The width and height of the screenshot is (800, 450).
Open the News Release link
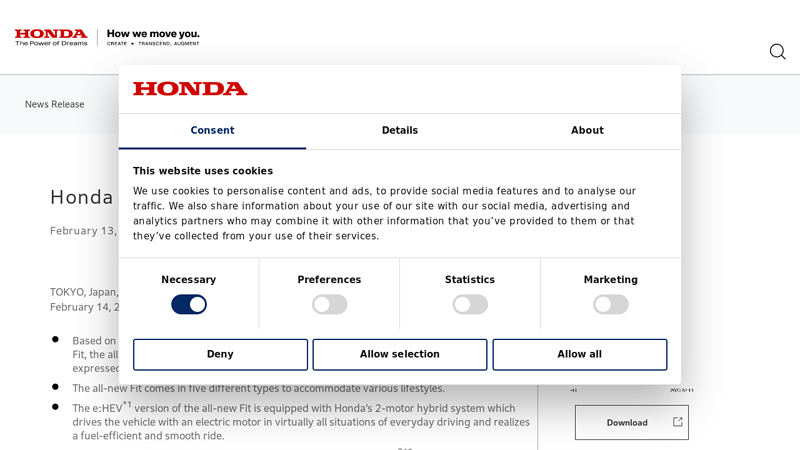click(x=55, y=104)
